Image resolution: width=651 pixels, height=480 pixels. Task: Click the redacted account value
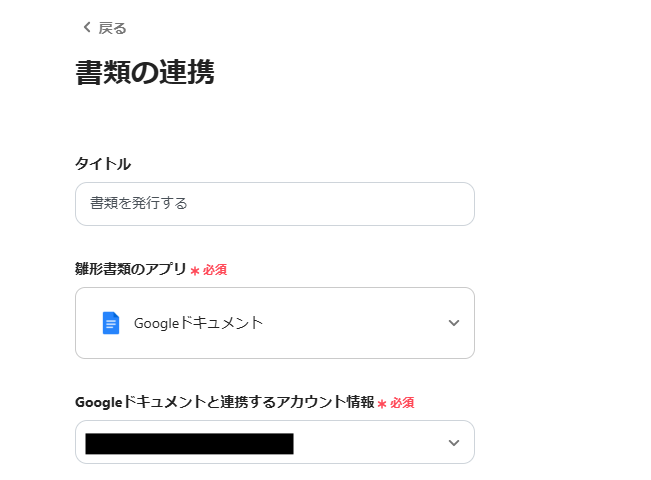click(x=189, y=443)
